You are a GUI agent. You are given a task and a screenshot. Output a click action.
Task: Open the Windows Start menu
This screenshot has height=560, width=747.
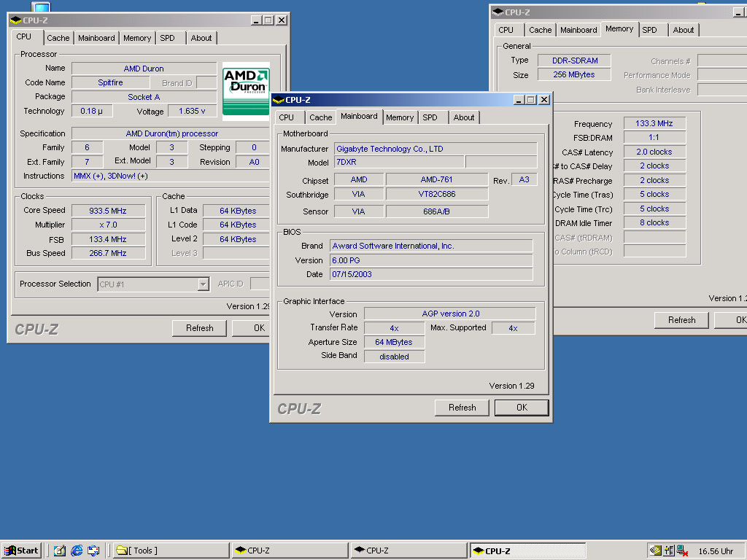21,551
